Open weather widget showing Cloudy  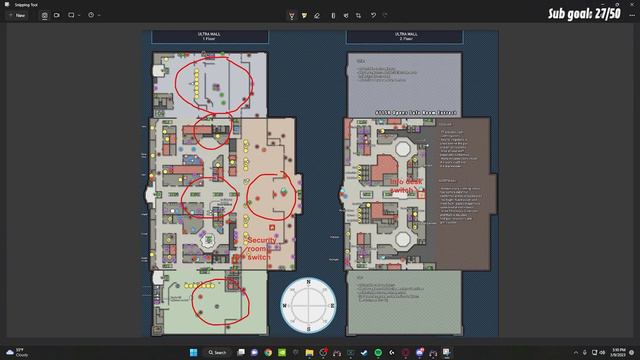16,352
